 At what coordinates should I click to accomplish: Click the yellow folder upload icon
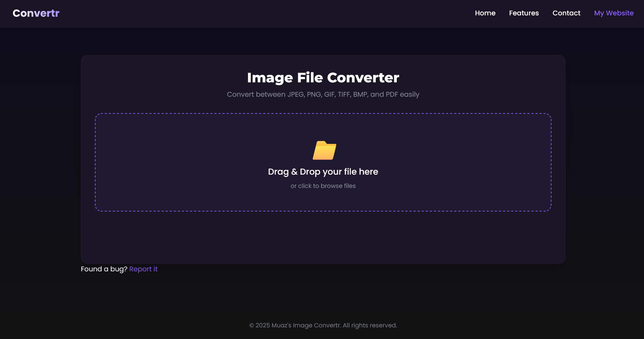pos(324,151)
